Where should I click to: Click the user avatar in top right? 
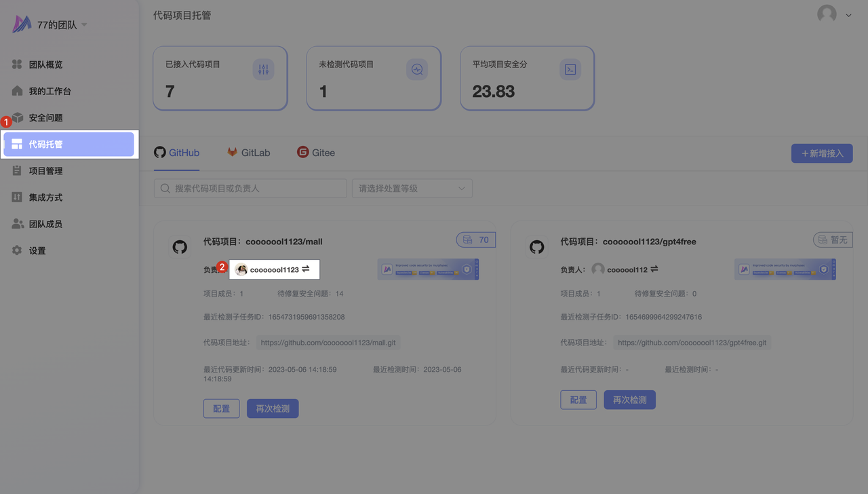coord(827,14)
